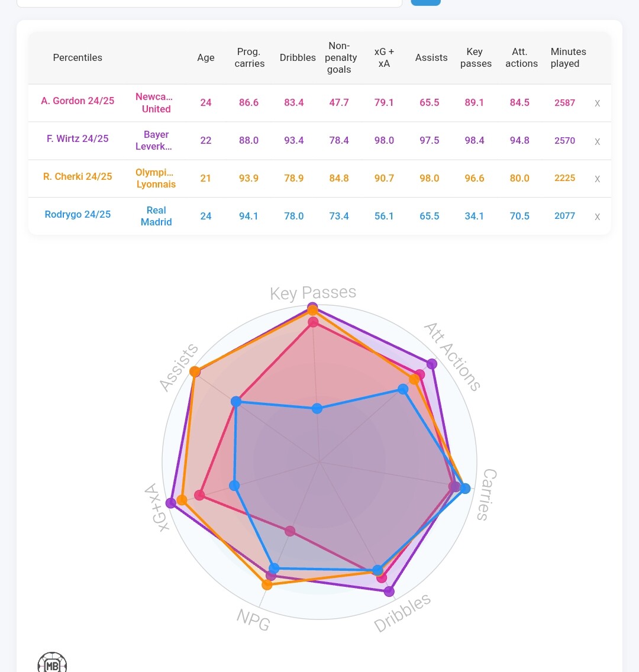This screenshot has height=672, width=639.
Task: Click the Olympique Lyonnais team name
Action: [156, 178]
